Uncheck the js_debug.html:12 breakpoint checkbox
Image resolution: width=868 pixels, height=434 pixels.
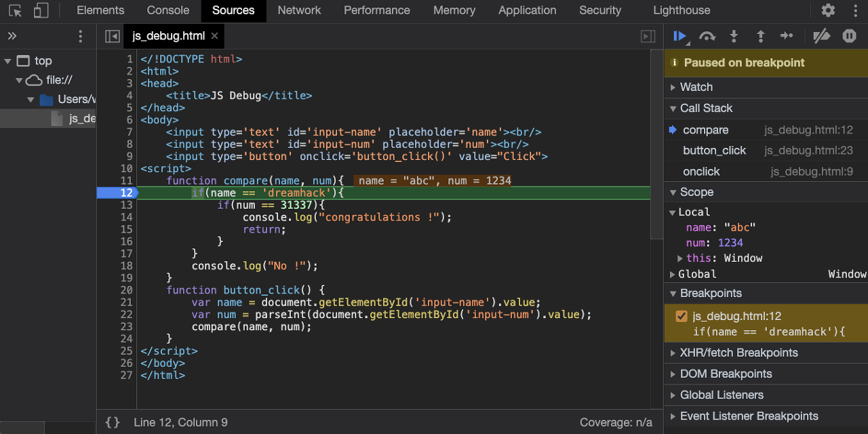pyautogui.click(x=682, y=316)
